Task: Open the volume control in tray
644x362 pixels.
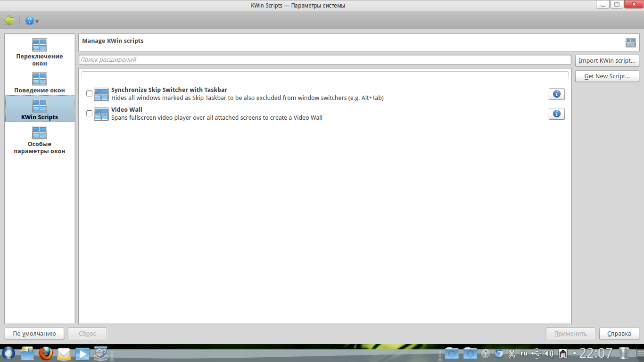Action: (x=549, y=353)
